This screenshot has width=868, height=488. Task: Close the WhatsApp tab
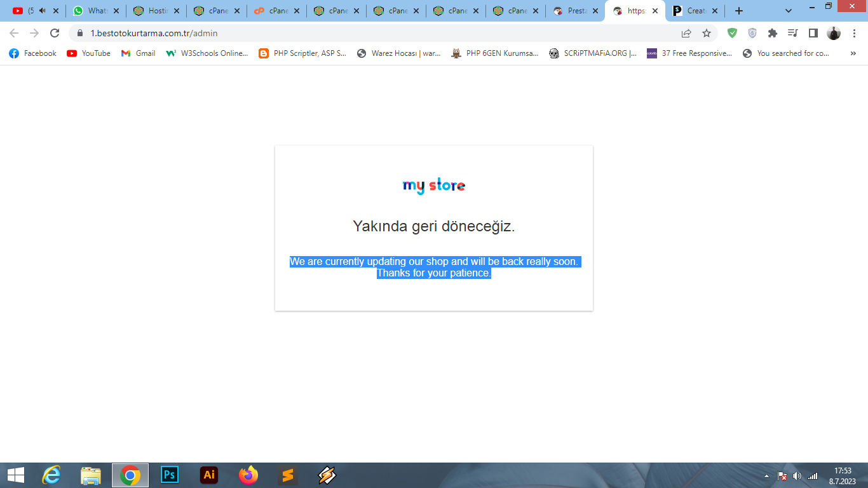(x=116, y=11)
